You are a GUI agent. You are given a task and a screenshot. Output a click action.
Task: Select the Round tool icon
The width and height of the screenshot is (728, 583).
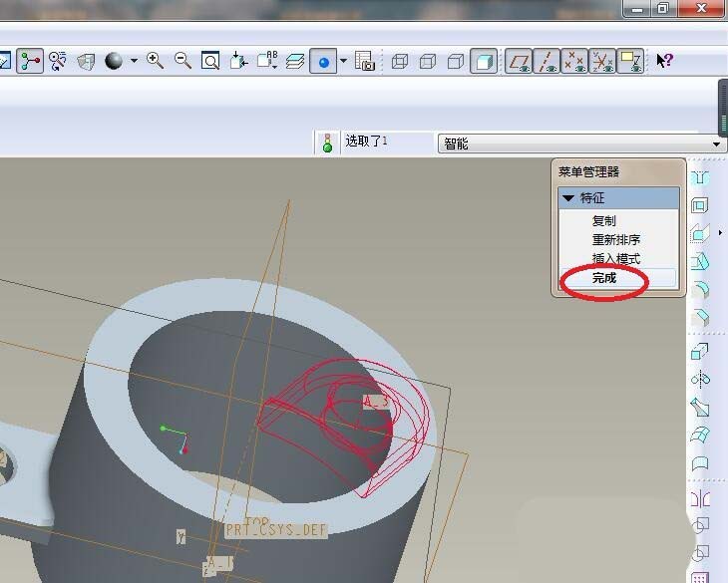point(700,290)
